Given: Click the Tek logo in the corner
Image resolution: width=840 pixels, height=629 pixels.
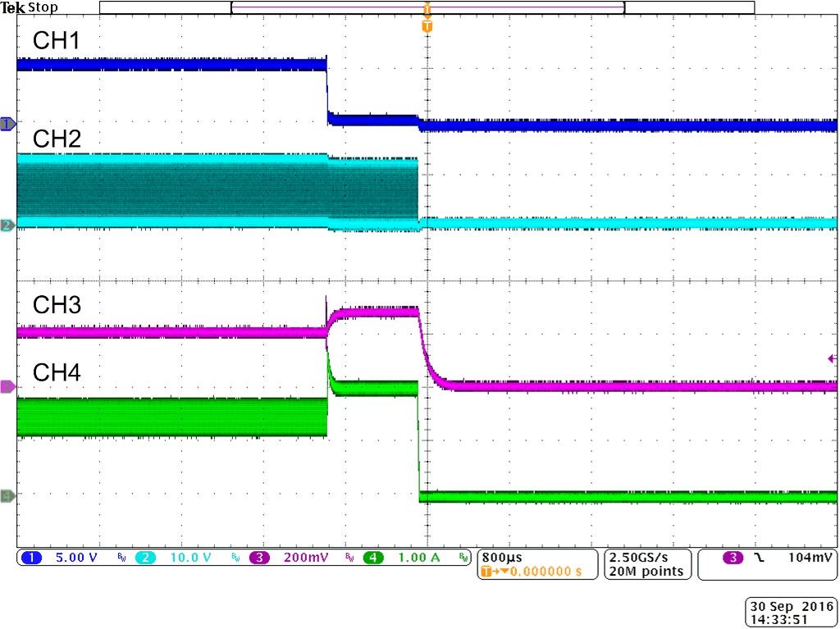Looking at the screenshot, I should [12, 6].
